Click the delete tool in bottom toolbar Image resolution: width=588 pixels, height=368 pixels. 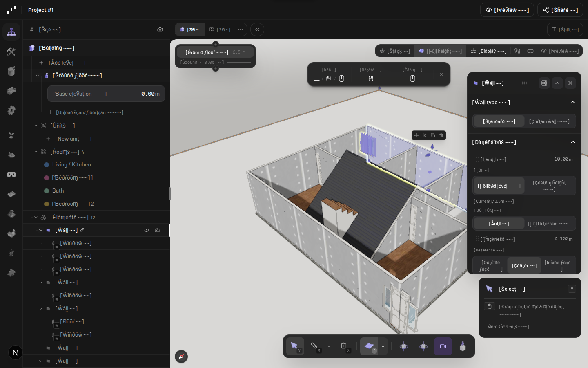click(344, 346)
